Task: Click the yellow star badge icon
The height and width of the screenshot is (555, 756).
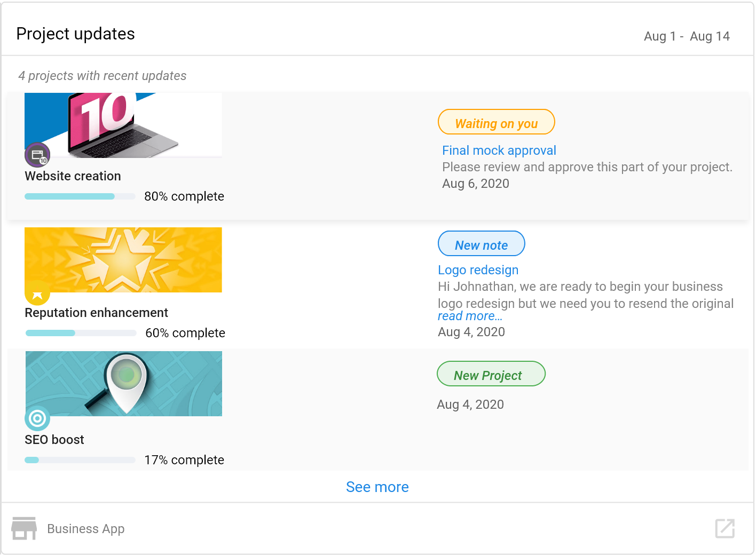Action: tap(37, 292)
